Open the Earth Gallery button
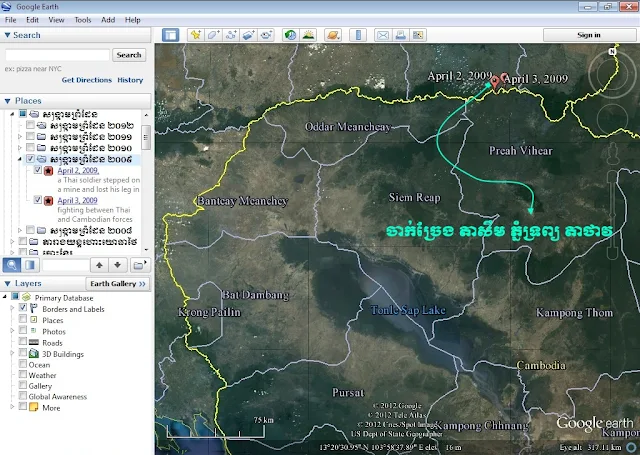 118,284
